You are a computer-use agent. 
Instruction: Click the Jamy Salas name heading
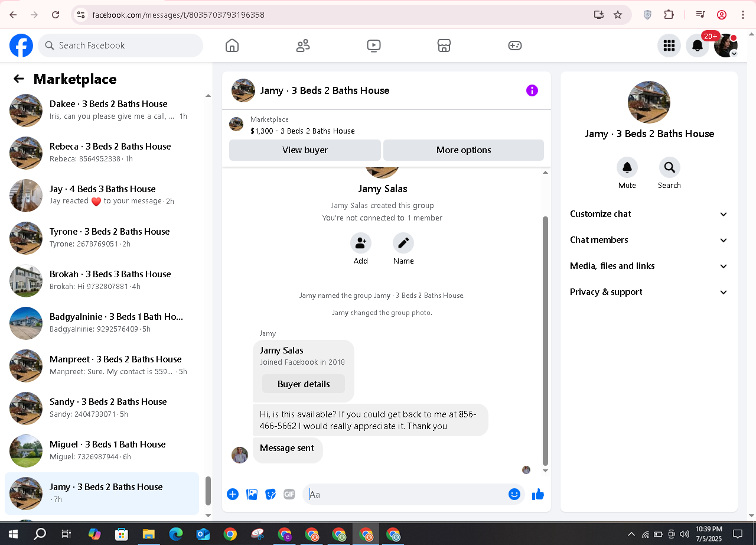[x=383, y=189]
